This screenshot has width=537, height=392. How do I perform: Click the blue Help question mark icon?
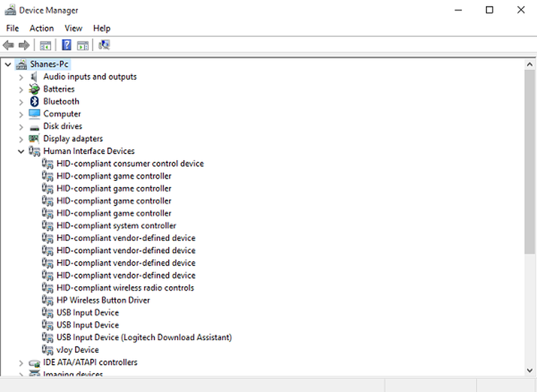click(67, 45)
